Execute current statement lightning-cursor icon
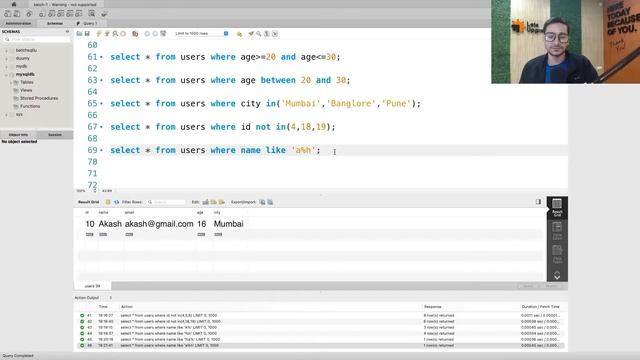640x360 pixels. point(107,33)
